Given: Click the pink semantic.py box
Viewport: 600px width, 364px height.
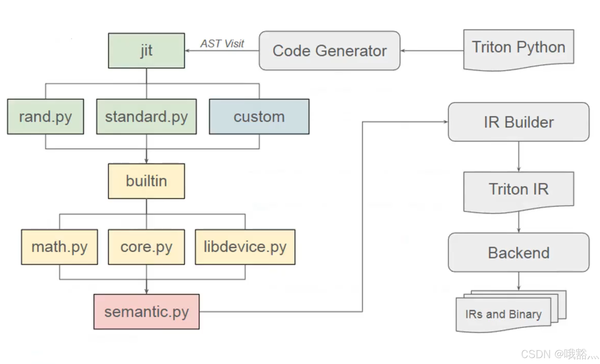Looking at the screenshot, I should click(146, 311).
